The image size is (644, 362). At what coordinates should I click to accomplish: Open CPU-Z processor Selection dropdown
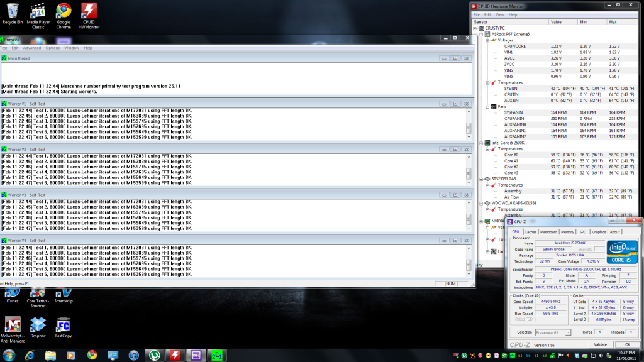553,332
